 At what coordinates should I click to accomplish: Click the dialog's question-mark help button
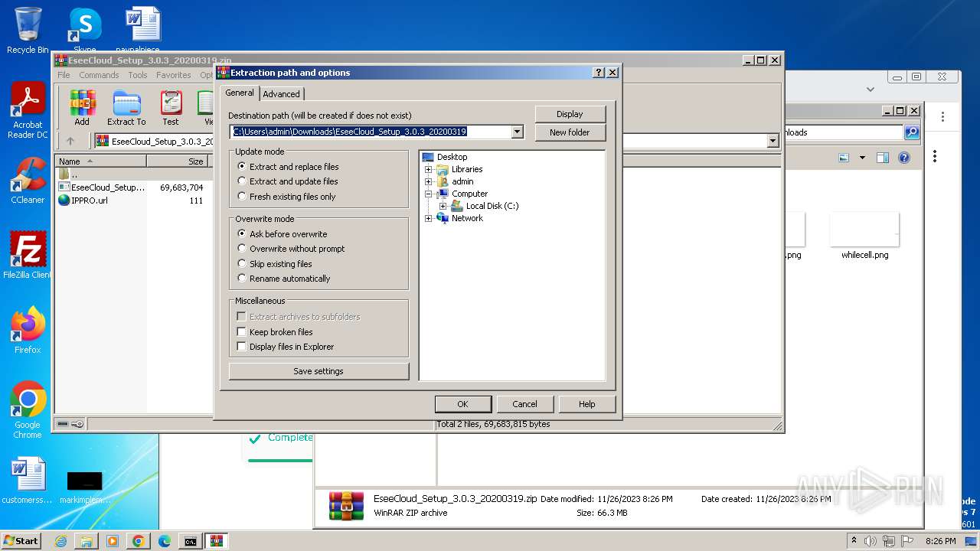pos(599,73)
